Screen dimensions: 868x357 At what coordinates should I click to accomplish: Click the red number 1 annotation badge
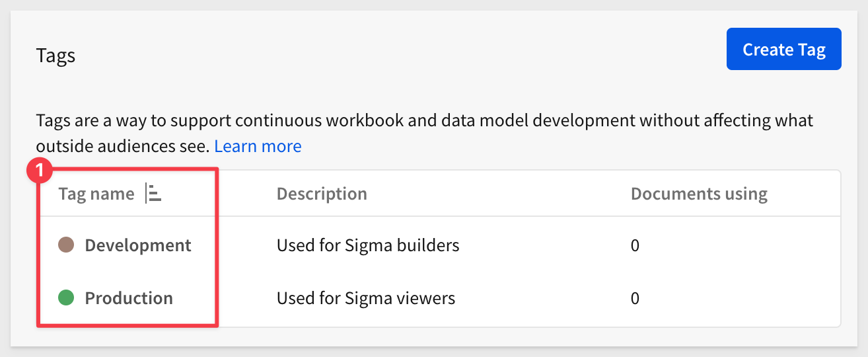[x=38, y=171]
